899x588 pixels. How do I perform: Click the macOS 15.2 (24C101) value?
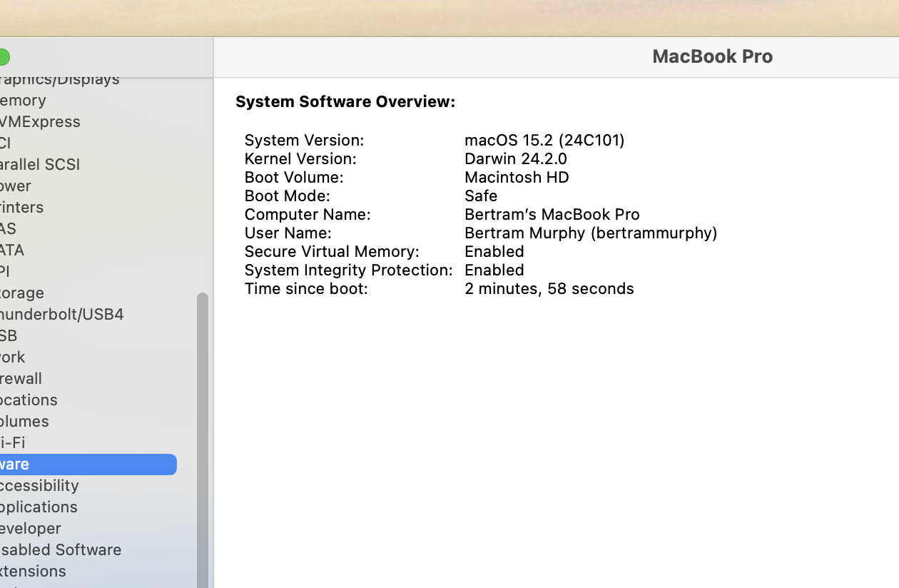coord(544,140)
